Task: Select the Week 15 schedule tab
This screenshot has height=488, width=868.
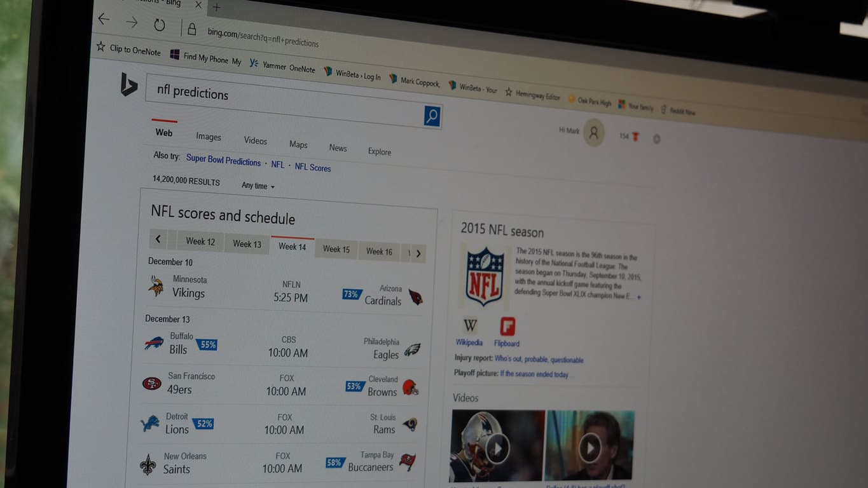Action: pos(336,249)
